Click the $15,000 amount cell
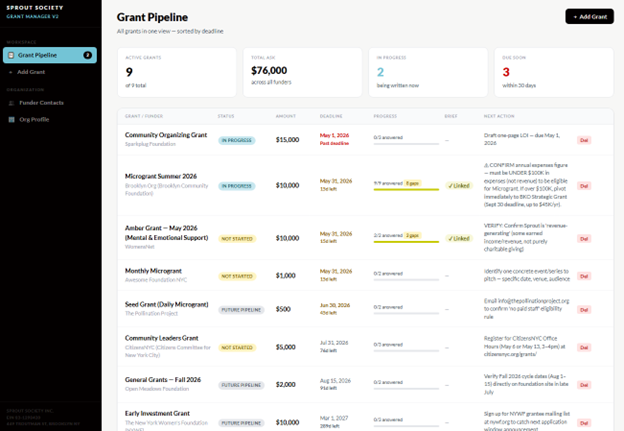 point(287,140)
